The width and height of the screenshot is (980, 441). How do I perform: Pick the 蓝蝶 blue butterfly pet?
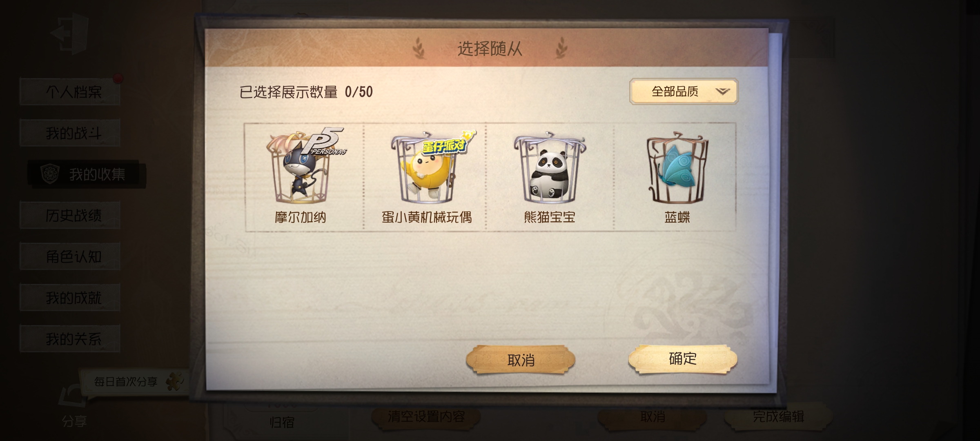pos(677,167)
